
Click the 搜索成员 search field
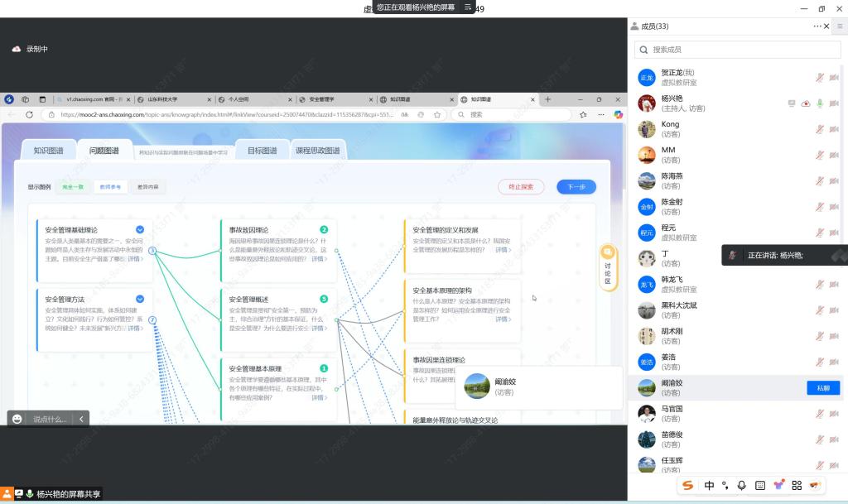pyautogui.click(x=737, y=50)
